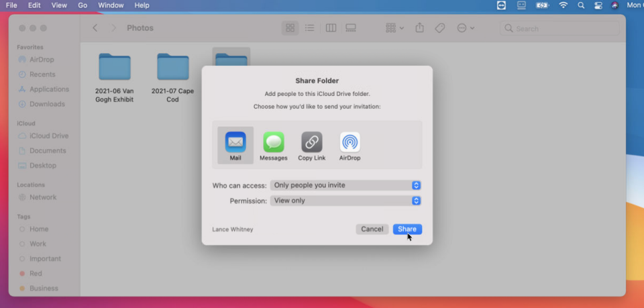Image resolution: width=644 pixels, height=308 pixels.
Task: Pick AirDrop as the sharing method
Action: (x=350, y=145)
